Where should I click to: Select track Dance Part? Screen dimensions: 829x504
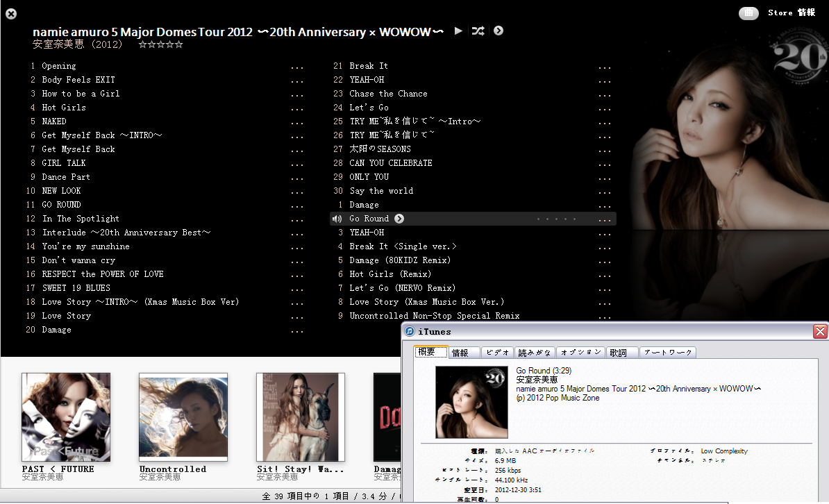66,177
